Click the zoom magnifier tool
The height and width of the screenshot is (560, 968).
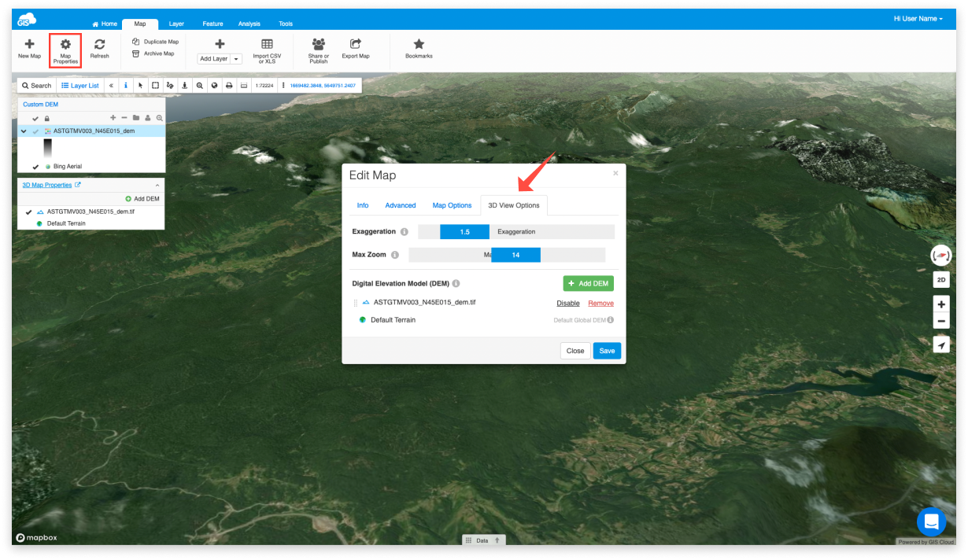pos(199,85)
